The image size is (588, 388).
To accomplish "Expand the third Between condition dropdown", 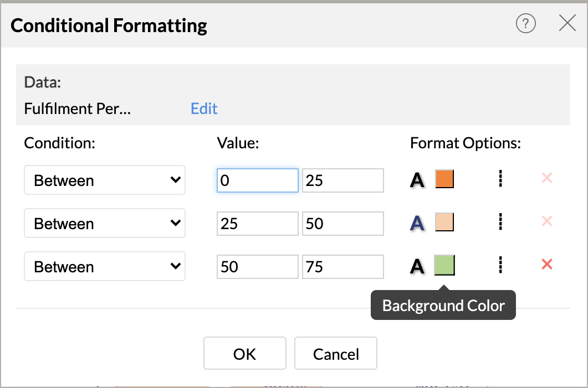I will (105, 267).
